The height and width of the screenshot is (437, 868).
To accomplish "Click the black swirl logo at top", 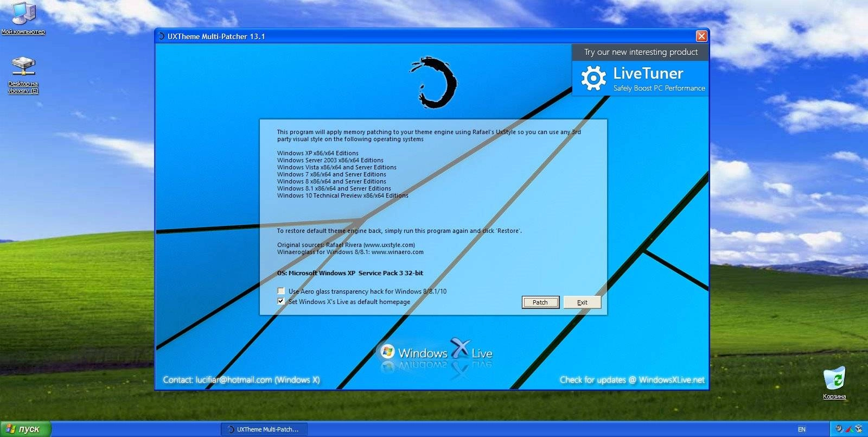I will (x=433, y=81).
